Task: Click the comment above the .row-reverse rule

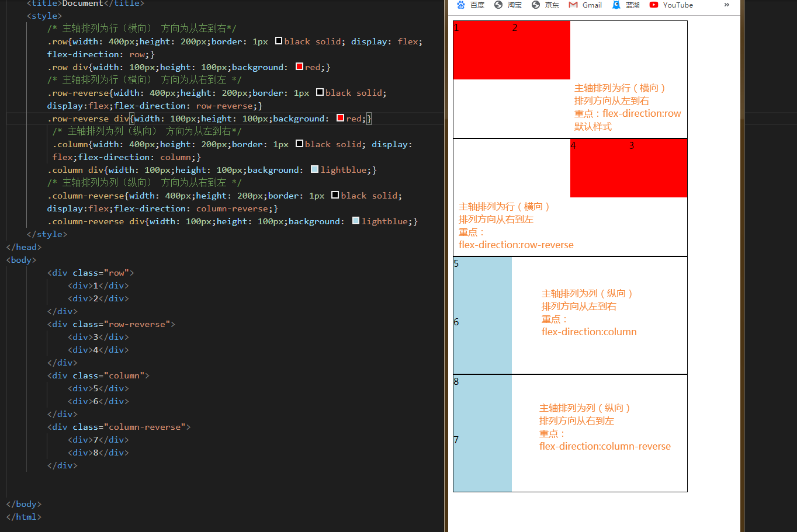Action: (144, 80)
